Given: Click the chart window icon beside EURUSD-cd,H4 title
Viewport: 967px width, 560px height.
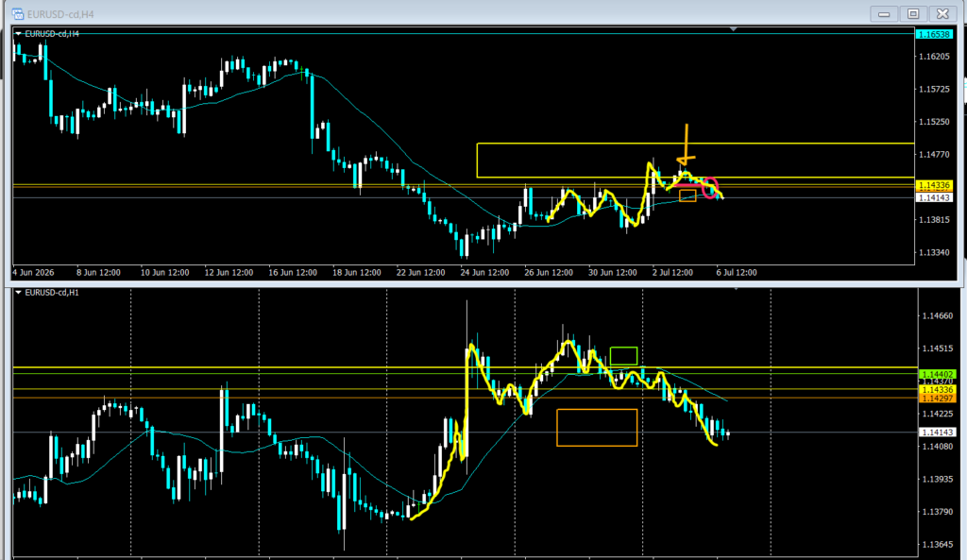Looking at the screenshot, I should (18, 13).
